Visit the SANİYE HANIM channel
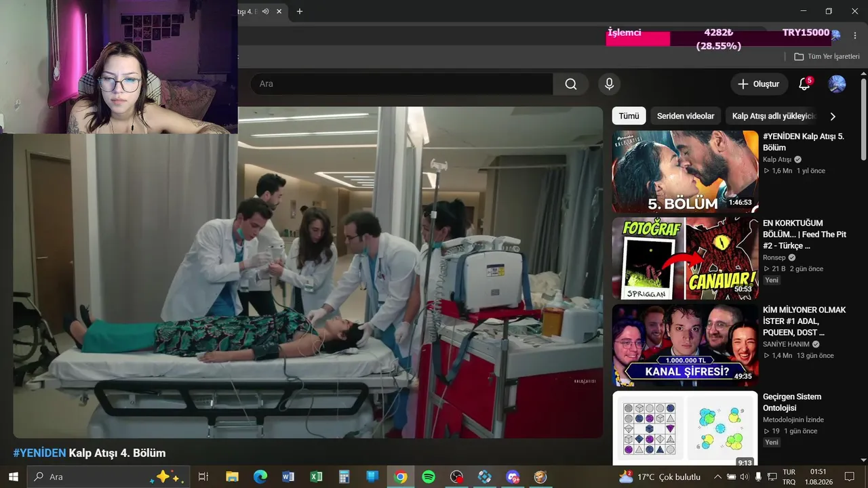Viewport: 868px width, 488px height. 786,344
